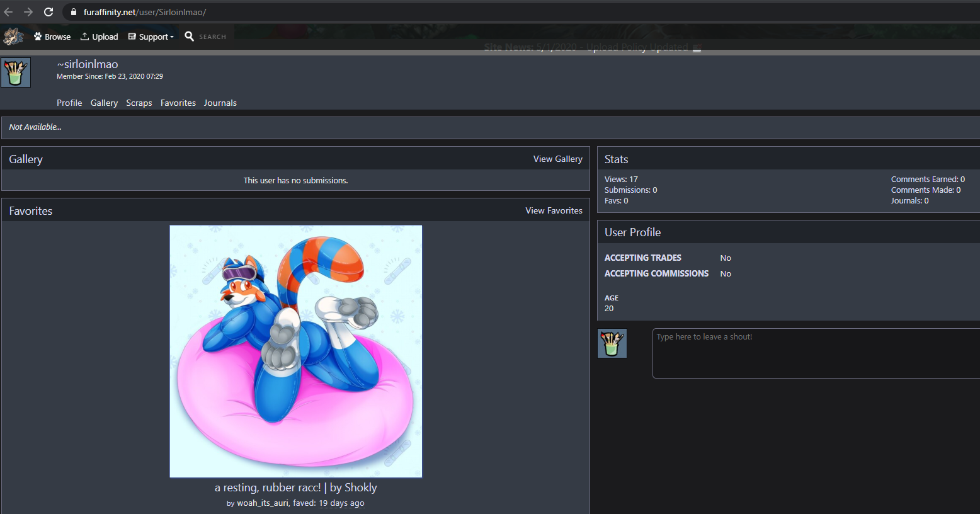Click the 'Favs: 0' stat
The width and height of the screenshot is (980, 514).
tap(617, 201)
